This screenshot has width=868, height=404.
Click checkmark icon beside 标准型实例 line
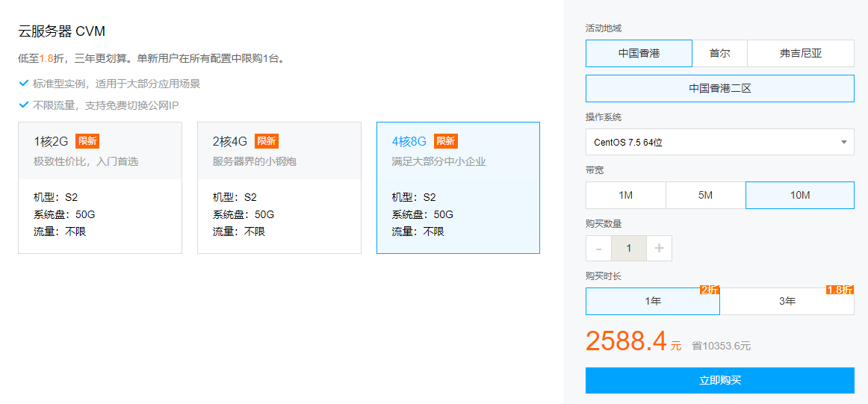point(23,84)
